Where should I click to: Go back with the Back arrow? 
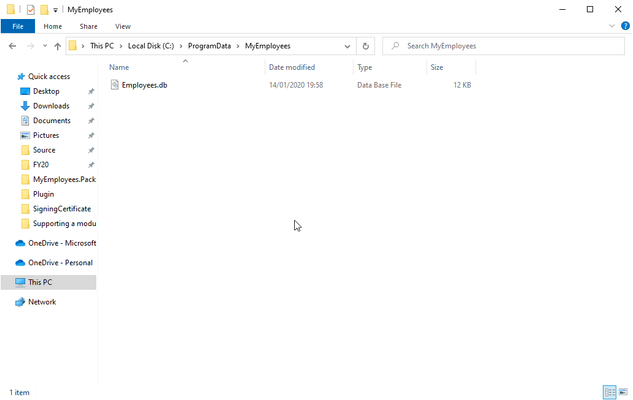click(13, 46)
